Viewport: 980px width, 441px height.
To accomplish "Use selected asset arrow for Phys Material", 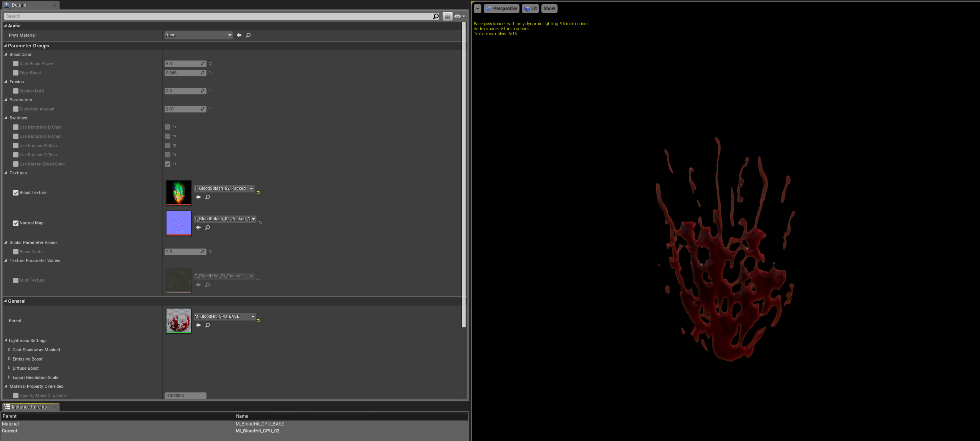I will [239, 35].
